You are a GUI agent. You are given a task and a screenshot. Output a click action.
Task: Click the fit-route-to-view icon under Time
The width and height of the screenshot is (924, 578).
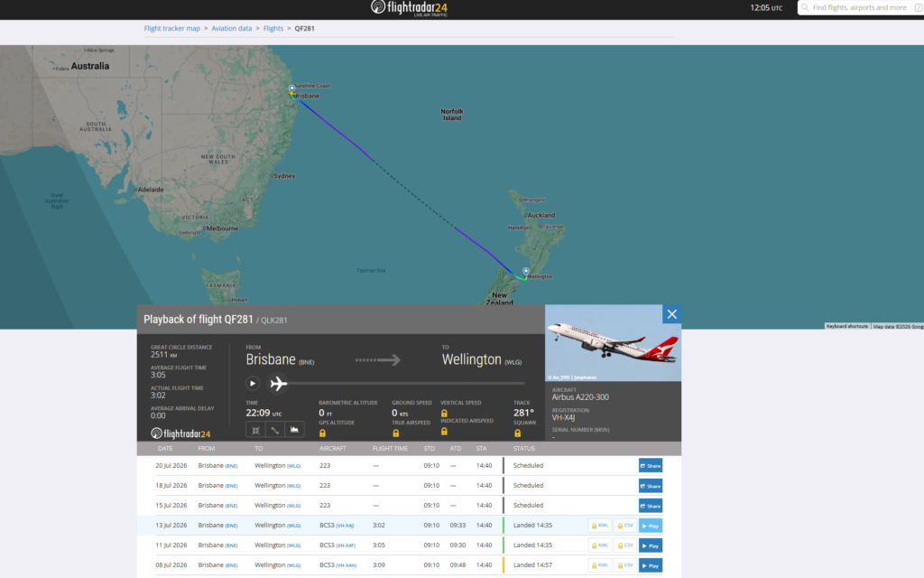tap(255, 430)
